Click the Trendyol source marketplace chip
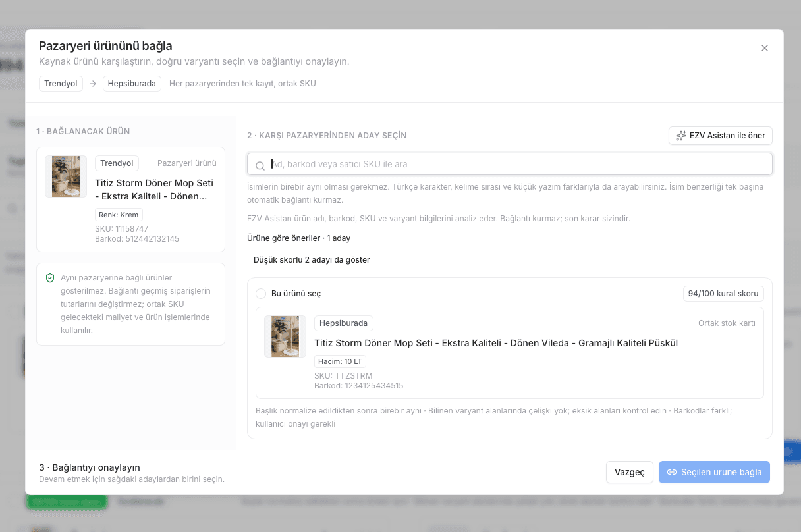Screen dimensions: 801x532 [x=61, y=84]
